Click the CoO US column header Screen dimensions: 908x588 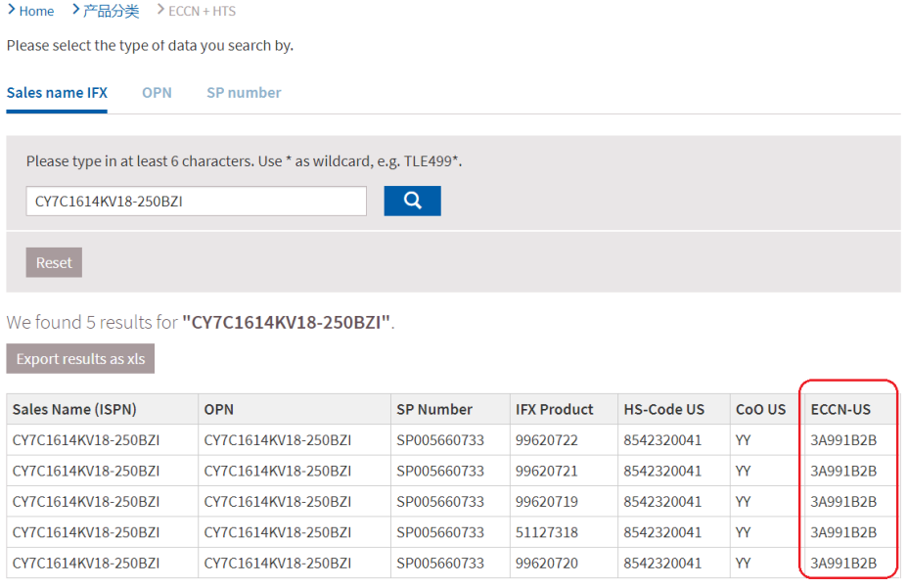(760, 410)
